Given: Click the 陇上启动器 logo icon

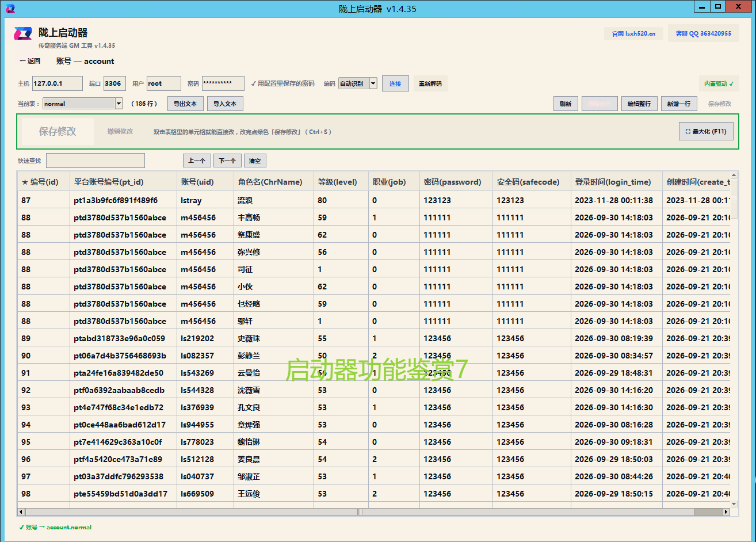Looking at the screenshot, I should point(23,33).
